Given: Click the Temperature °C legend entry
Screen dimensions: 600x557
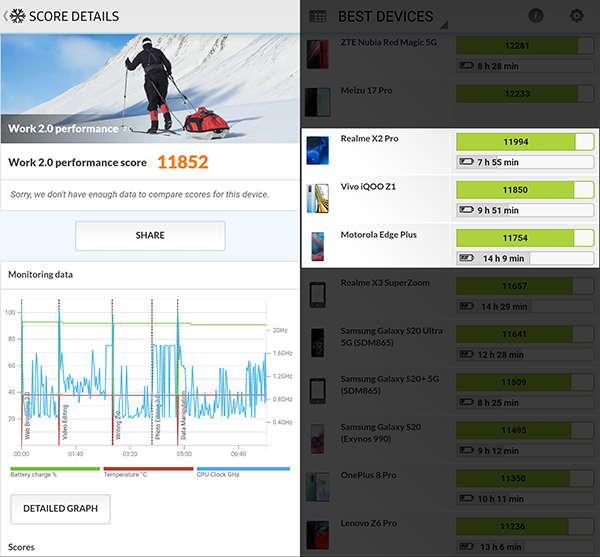Looking at the screenshot, I should click(148, 472).
